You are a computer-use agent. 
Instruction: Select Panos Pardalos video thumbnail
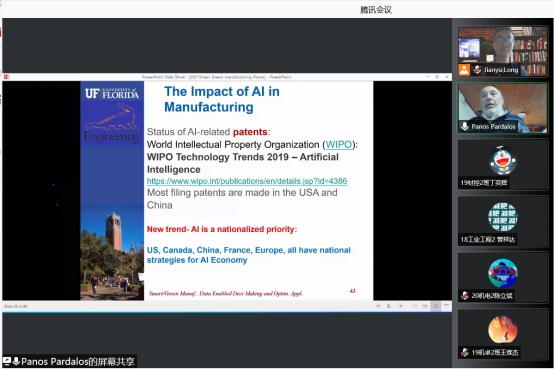click(x=502, y=108)
